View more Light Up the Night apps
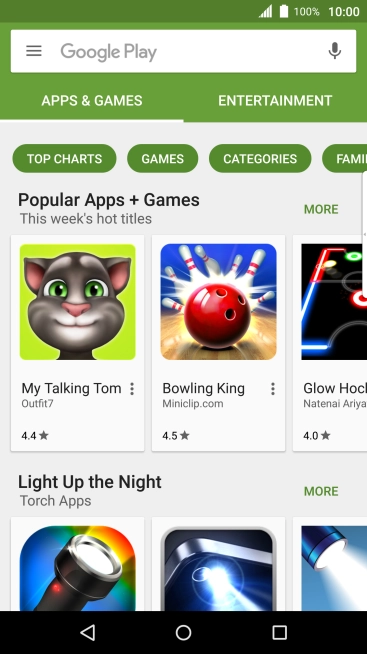This screenshot has width=367, height=654. tap(321, 491)
